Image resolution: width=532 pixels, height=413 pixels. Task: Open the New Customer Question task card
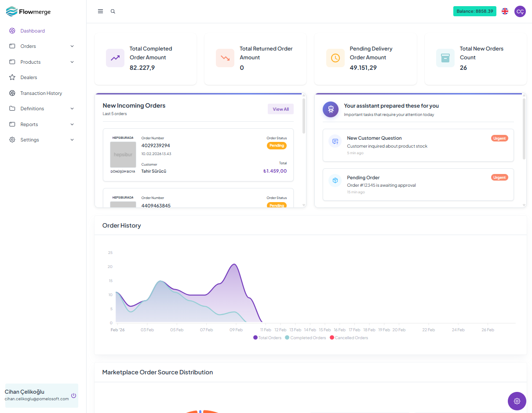(x=418, y=145)
